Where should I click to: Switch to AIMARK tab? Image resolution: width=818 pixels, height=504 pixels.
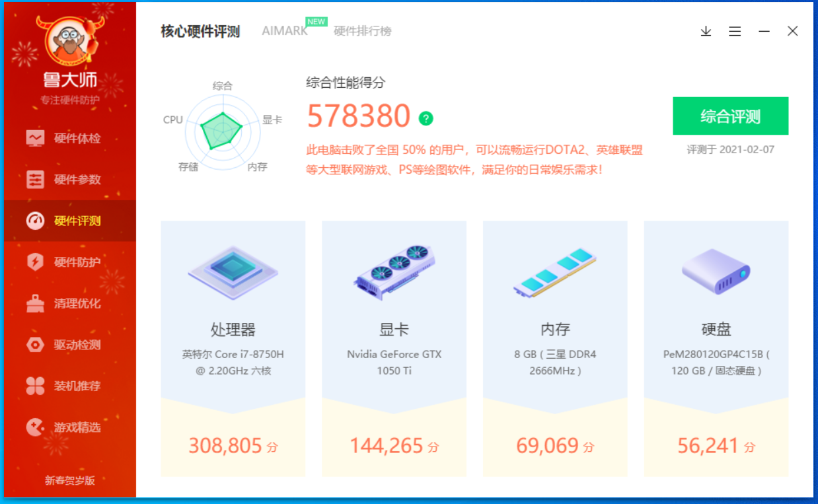click(x=285, y=31)
